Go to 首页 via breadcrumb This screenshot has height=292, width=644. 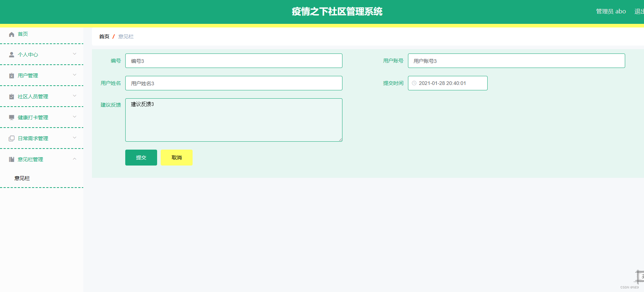click(x=104, y=36)
